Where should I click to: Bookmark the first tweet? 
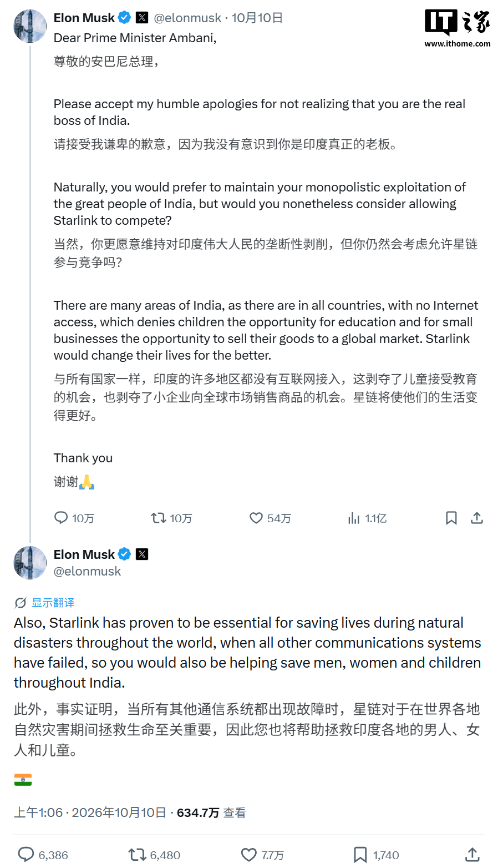point(451,518)
